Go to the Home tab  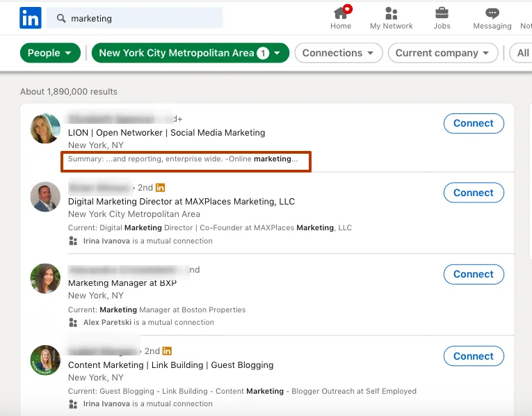(x=341, y=17)
